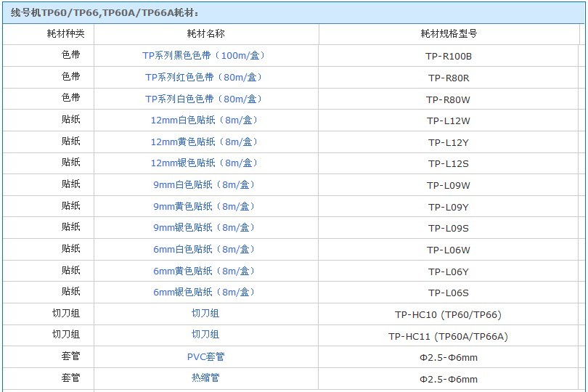The image size is (588, 392).
Task: Select model text TP-L12S
Action: (x=449, y=164)
